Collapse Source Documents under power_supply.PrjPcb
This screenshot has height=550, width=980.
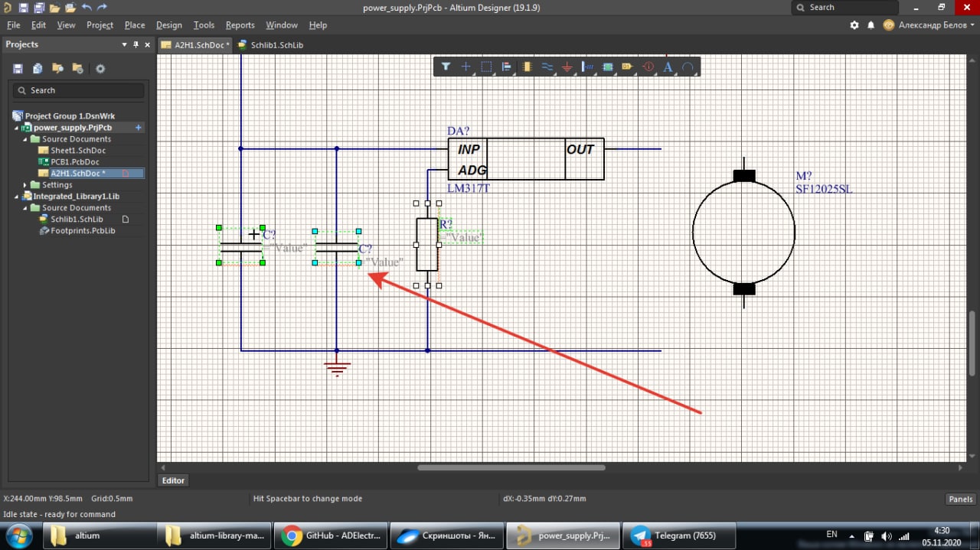coord(25,139)
